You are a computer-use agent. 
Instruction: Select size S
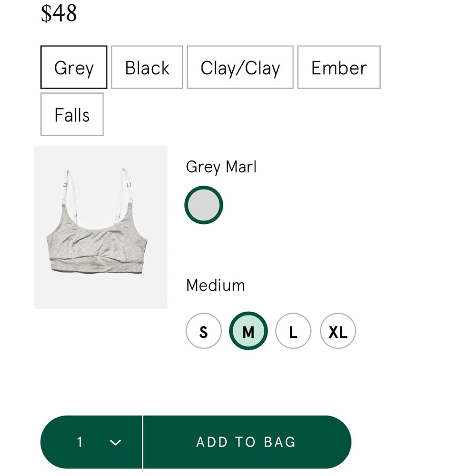point(203,330)
